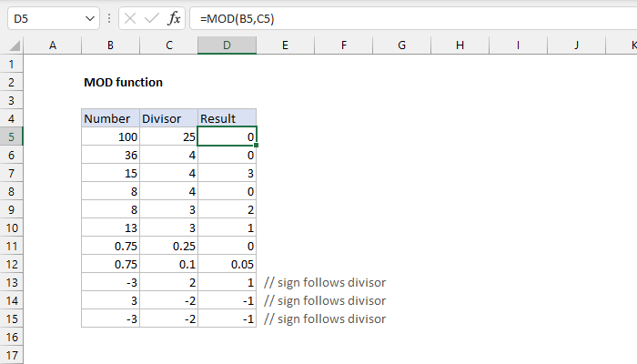Select the Number cell 0.75 in row 11
Image resolution: width=637 pixels, height=364 pixels.
(x=110, y=247)
